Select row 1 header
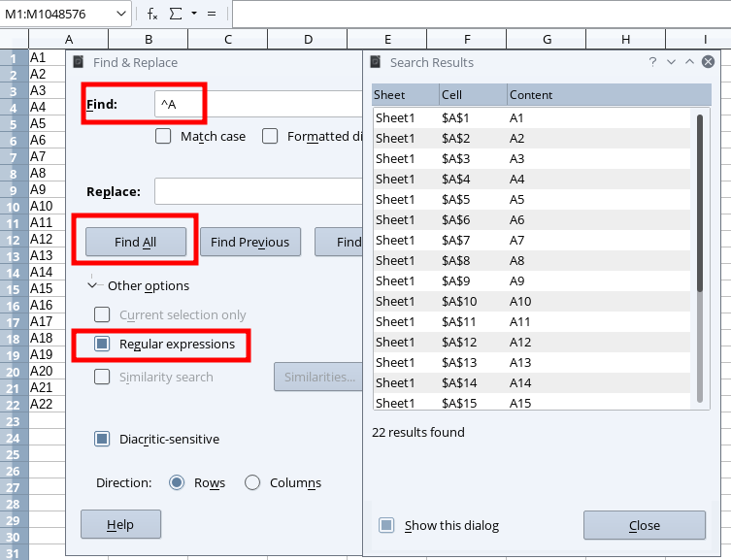This screenshot has width=731, height=560. (x=14, y=58)
